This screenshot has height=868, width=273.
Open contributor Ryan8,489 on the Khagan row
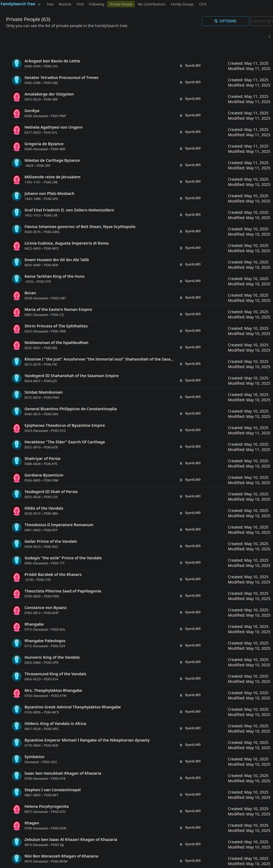(x=193, y=828)
